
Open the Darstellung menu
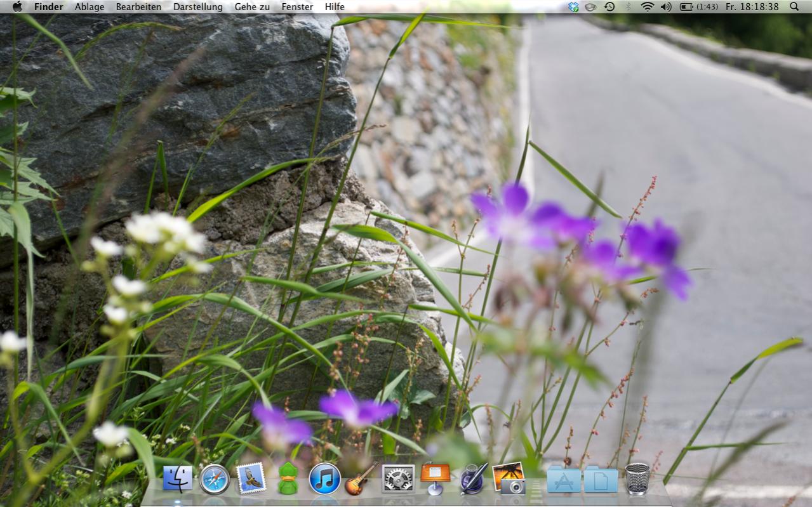tap(197, 6)
